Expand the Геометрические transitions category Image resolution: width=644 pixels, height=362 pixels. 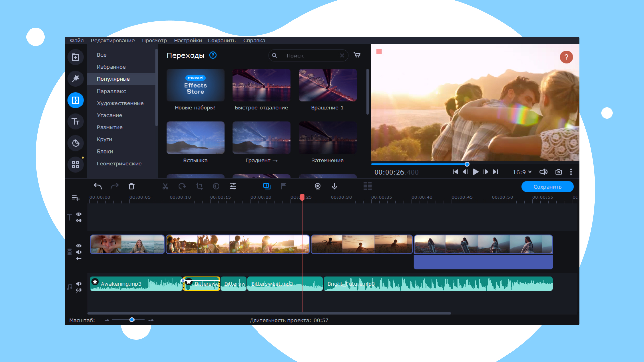(119, 164)
